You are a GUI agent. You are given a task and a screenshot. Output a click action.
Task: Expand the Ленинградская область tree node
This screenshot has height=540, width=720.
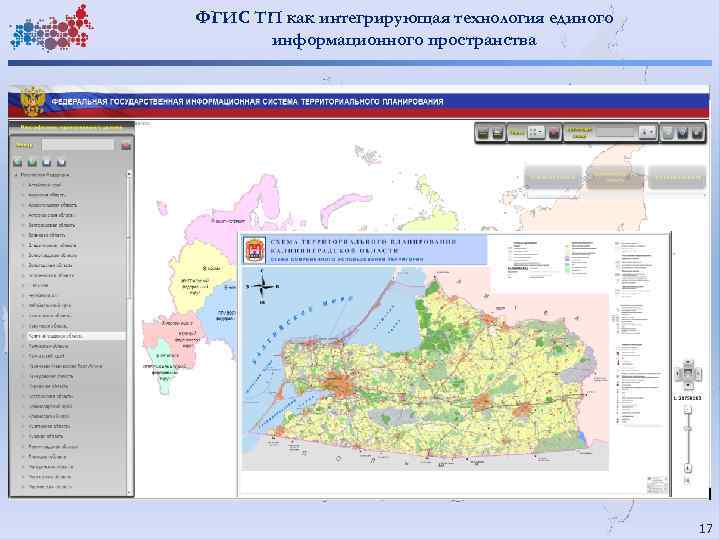(x=23, y=446)
